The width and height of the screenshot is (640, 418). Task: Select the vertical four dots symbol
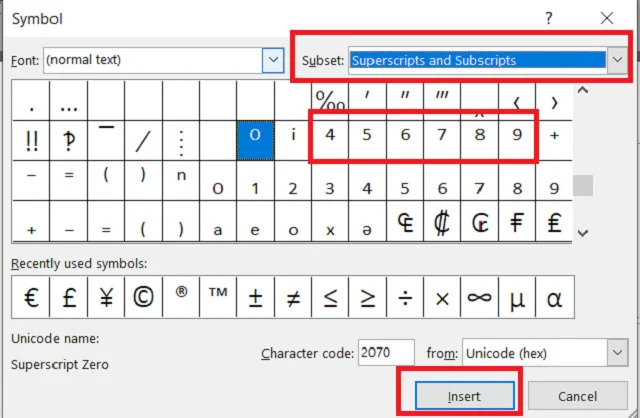pos(181,140)
